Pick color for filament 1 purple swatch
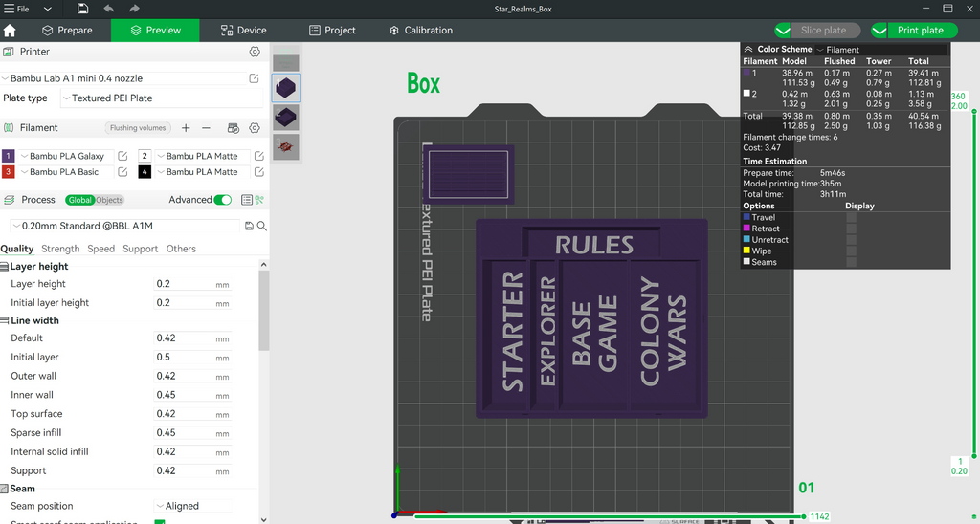Viewport: 980px width, 524px height. click(9, 156)
